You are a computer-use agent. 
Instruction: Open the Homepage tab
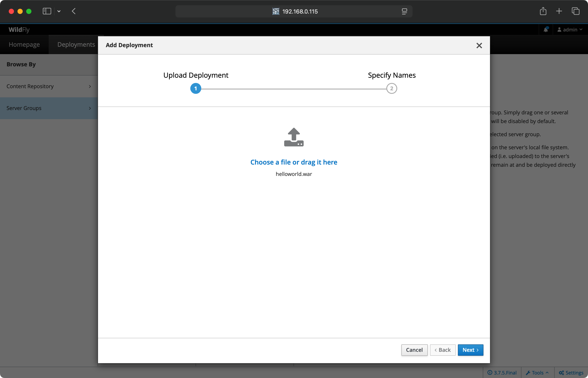[24, 45]
